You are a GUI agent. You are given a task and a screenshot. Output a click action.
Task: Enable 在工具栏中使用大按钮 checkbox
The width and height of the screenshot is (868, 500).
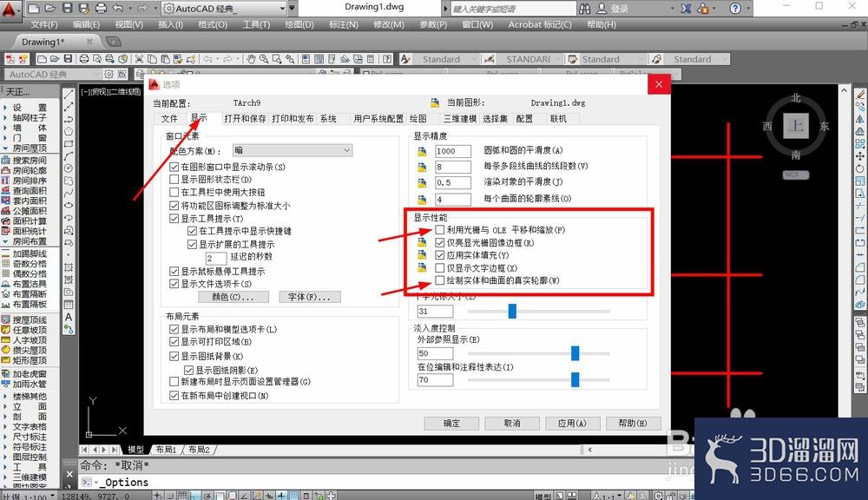click(x=174, y=192)
